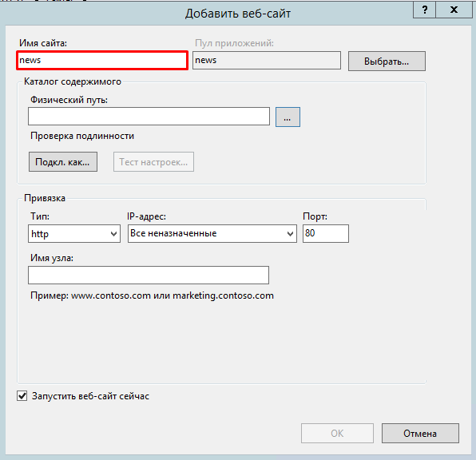Viewport: 476px width, 460px height.
Task: Focus the Имя сайта field containing news
Action: click(102, 61)
